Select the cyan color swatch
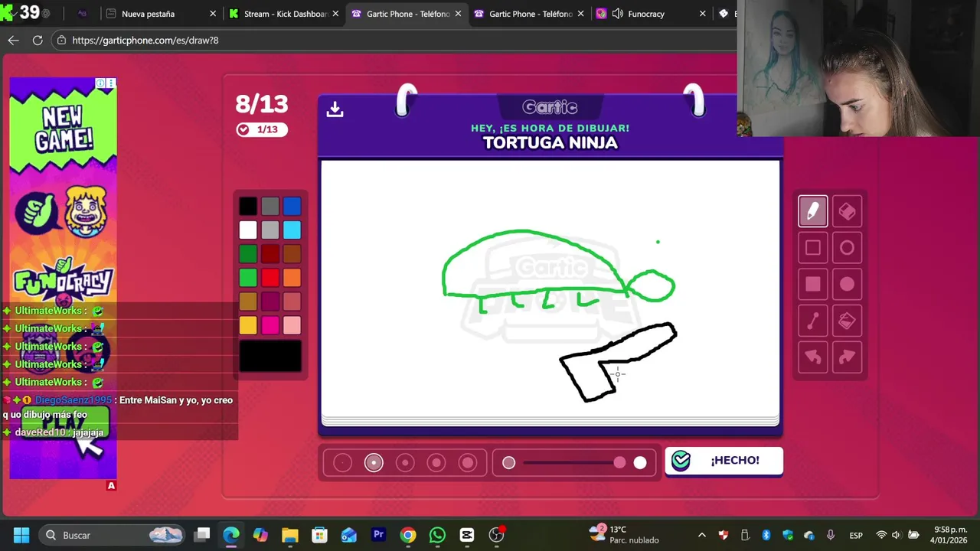Viewport: 980px width, 551px height. click(292, 230)
